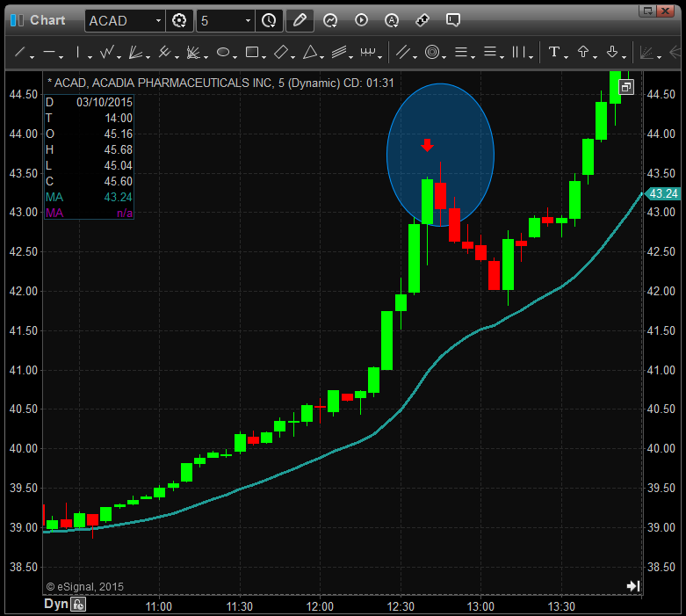
Task: Select the down arrow marker tool
Action: (612, 52)
